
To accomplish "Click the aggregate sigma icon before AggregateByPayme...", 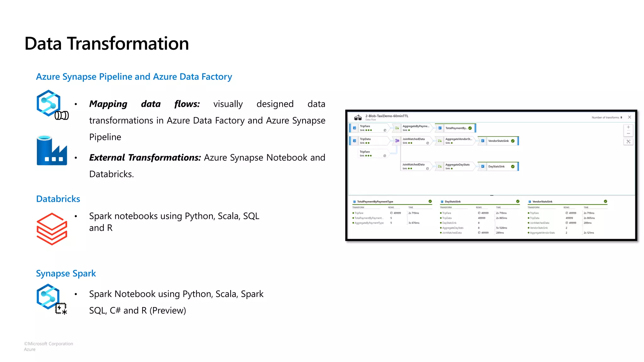I will point(397,128).
